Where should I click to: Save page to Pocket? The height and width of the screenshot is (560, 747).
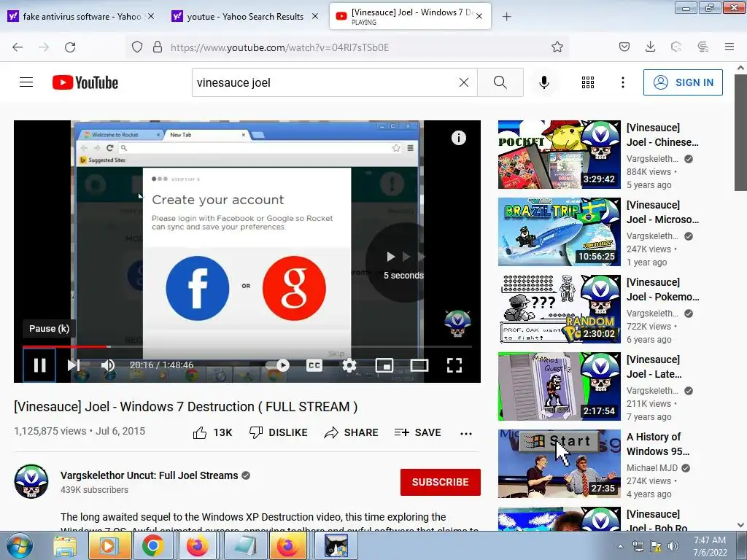[624, 47]
